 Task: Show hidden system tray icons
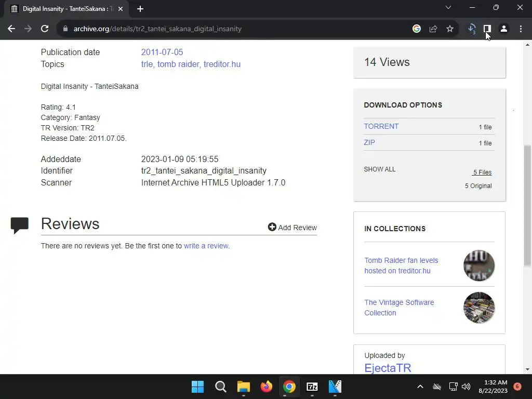coord(420,387)
